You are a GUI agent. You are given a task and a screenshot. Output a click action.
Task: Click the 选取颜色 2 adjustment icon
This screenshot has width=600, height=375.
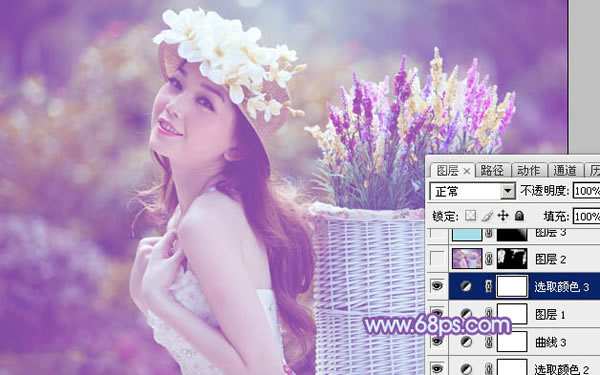(466, 369)
